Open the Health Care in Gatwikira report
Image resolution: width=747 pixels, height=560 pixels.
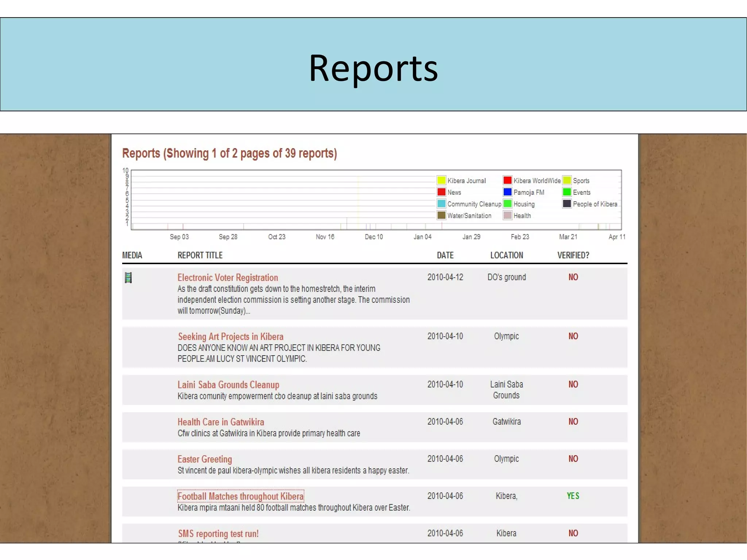click(x=221, y=422)
